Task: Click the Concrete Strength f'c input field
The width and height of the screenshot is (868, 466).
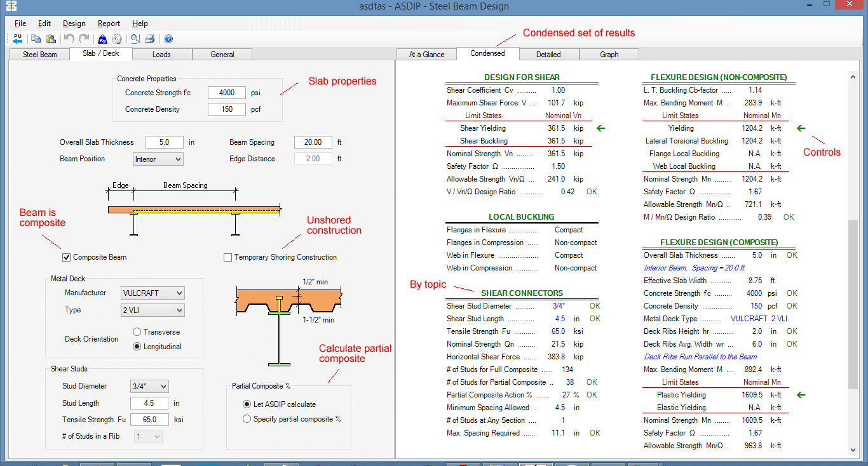Action: [x=227, y=93]
